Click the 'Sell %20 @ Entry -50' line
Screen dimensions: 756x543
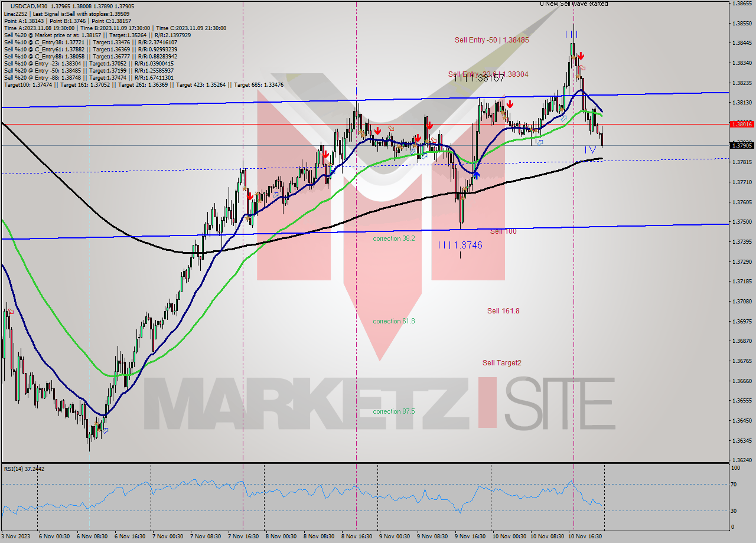tap(89, 70)
